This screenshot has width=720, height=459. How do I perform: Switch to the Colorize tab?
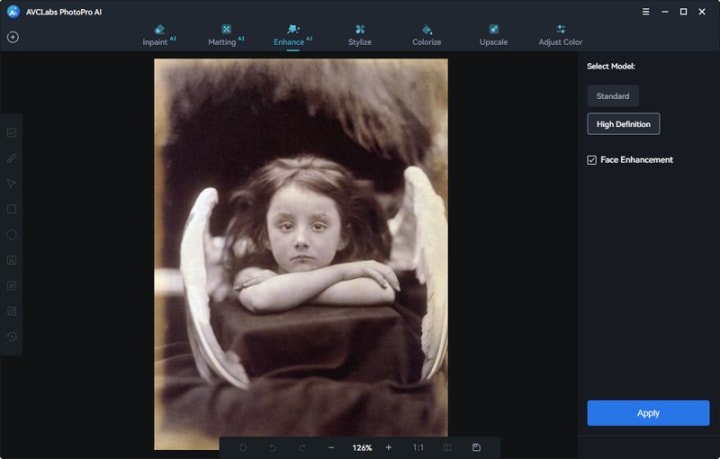[426, 36]
